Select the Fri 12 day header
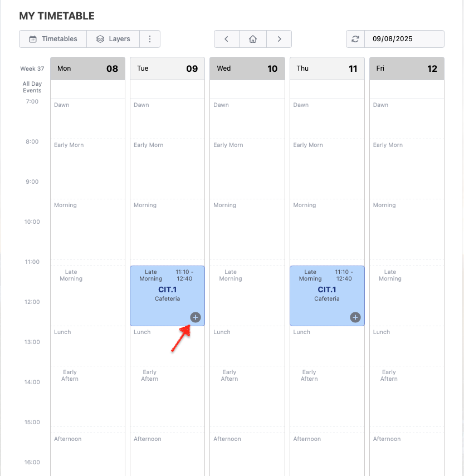Screen dimensions: 464x476 click(407, 68)
